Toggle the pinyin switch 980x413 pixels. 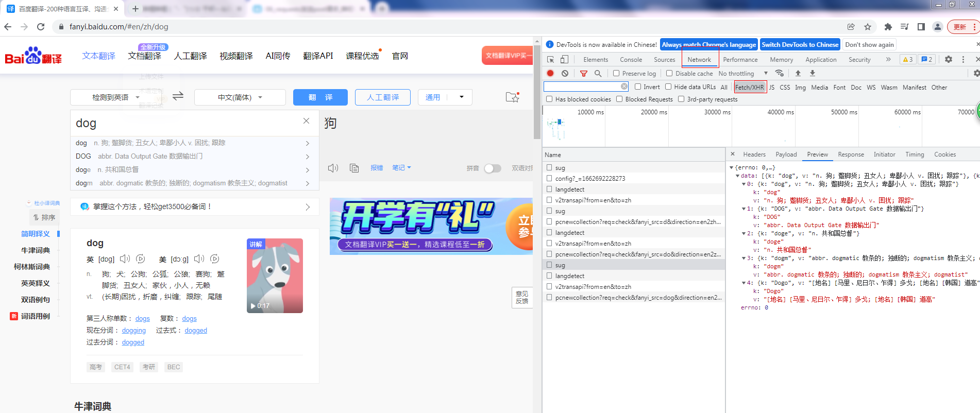(493, 168)
